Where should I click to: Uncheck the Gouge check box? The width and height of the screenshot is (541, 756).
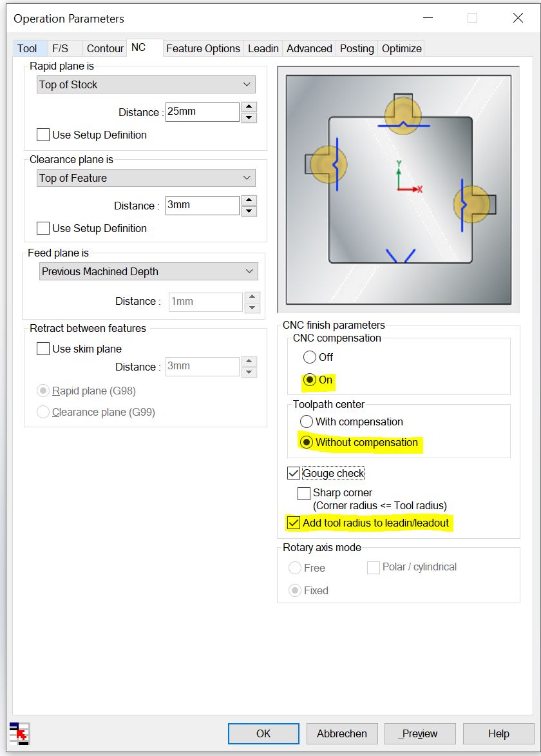click(x=294, y=473)
